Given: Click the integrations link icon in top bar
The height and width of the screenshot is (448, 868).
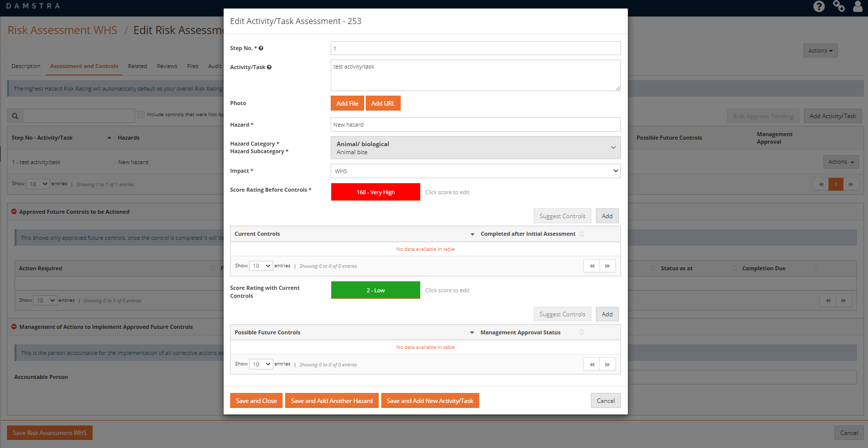Looking at the screenshot, I should (x=839, y=7).
